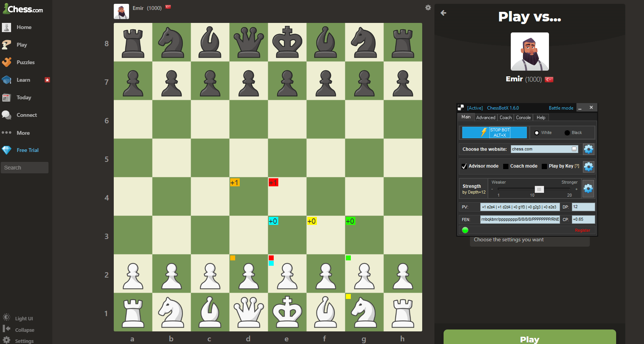Toggle the Light UI option
This screenshot has width=644, height=344.
pos(24,318)
